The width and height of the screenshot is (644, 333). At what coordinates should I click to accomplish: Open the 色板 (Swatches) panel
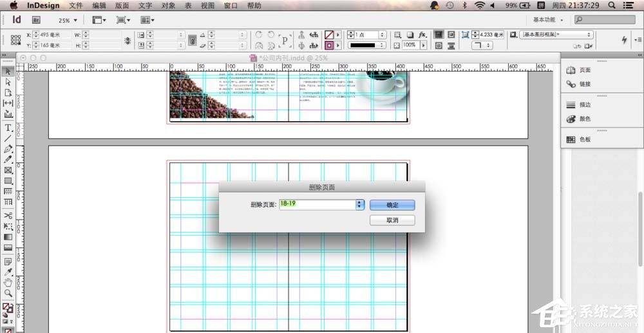click(579, 140)
